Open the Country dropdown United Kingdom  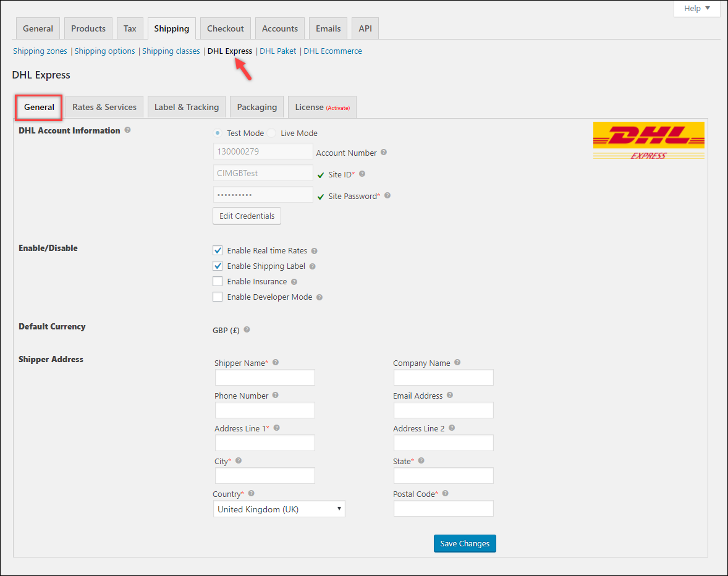pyautogui.click(x=279, y=509)
